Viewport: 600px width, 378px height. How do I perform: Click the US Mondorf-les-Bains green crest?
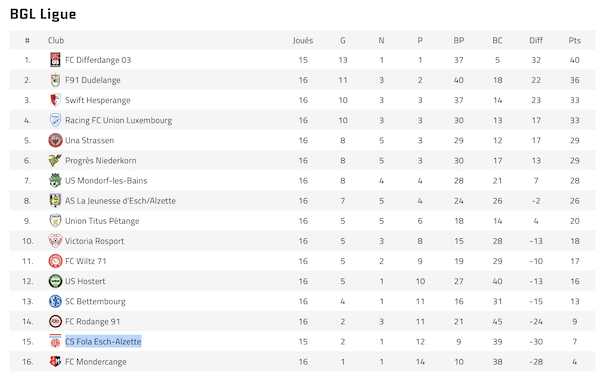55,181
